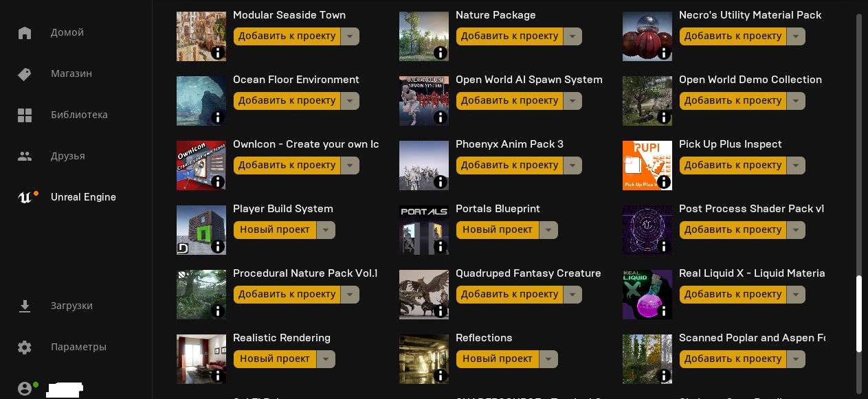Click the Home house icon in sidebar
This screenshot has height=399, width=868.
click(25, 32)
